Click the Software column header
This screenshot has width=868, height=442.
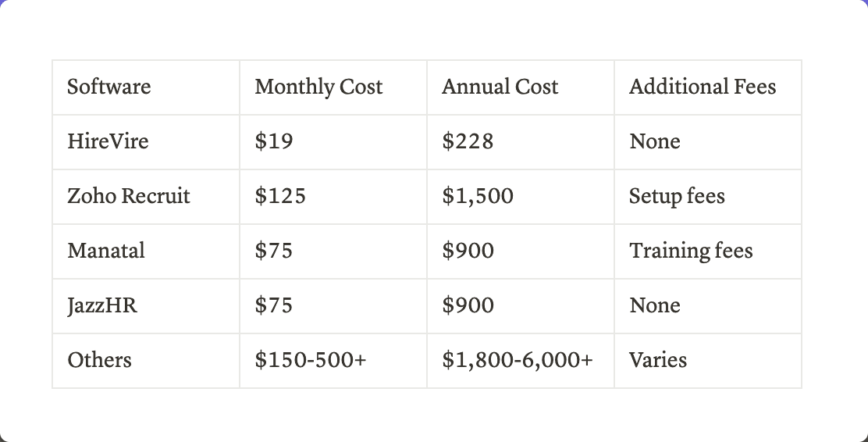(109, 87)
